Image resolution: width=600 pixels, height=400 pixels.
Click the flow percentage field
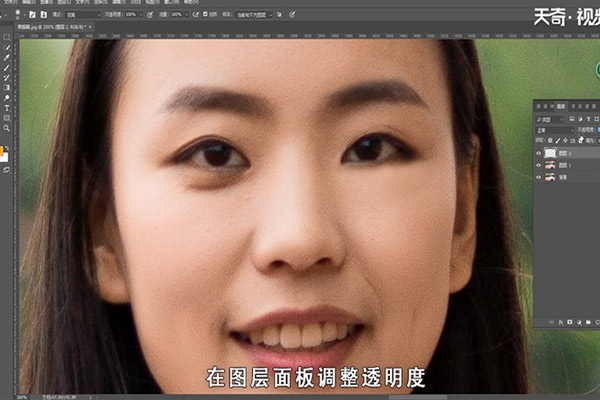[176, 15]
